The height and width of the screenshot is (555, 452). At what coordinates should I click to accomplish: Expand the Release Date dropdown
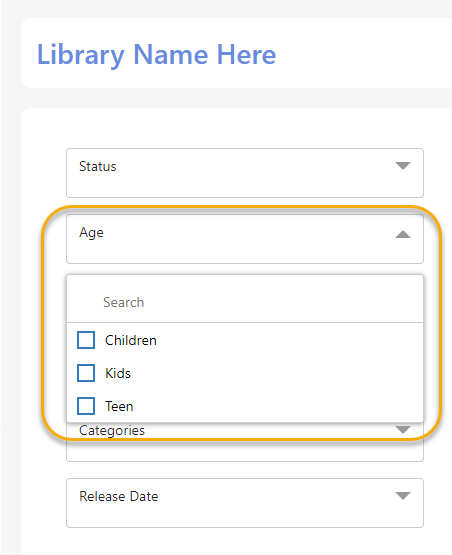245,503
